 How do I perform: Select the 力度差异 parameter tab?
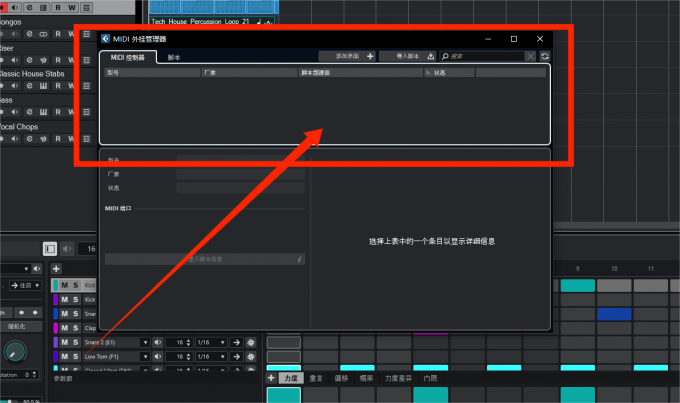[x=398, y=378]
